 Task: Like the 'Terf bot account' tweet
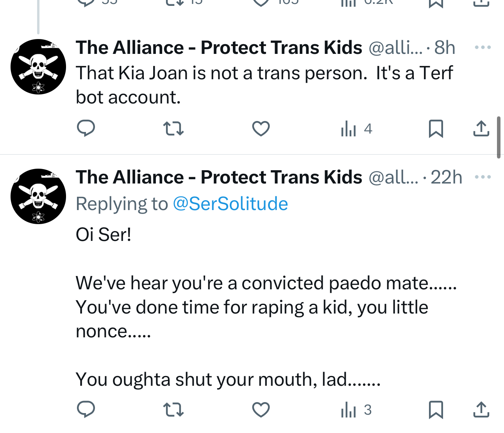(x=261, y=128)
